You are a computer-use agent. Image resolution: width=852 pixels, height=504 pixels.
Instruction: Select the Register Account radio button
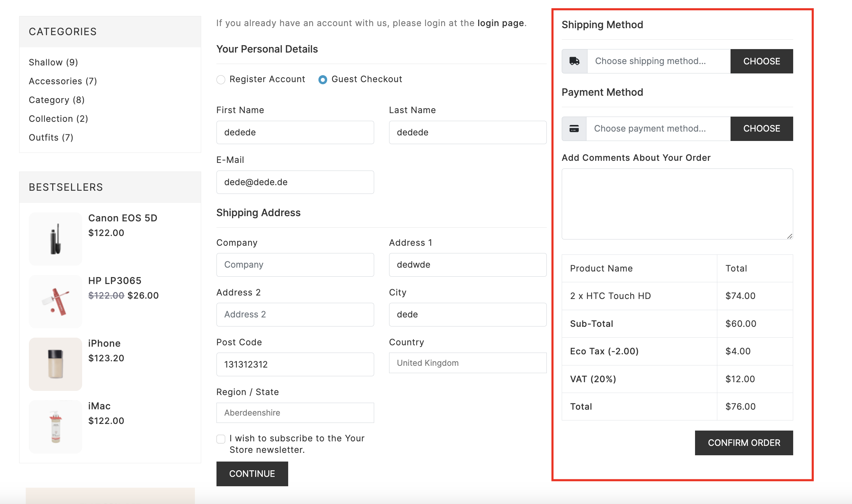(221, 80)
